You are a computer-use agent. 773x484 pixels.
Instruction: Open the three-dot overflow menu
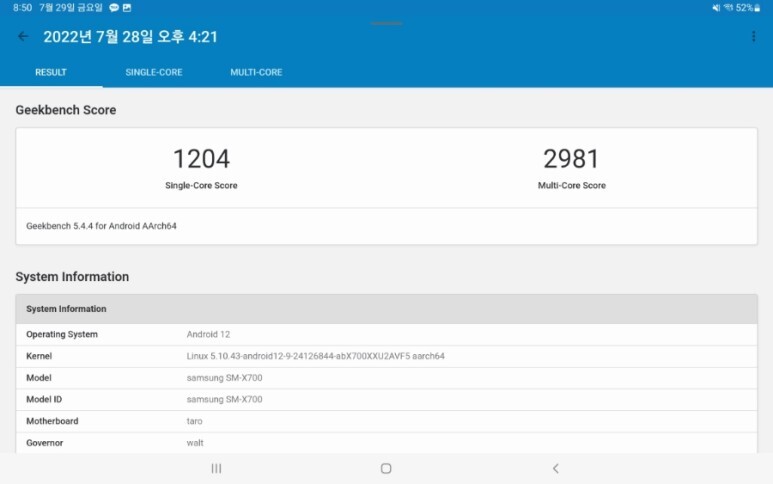pos(753,36)
